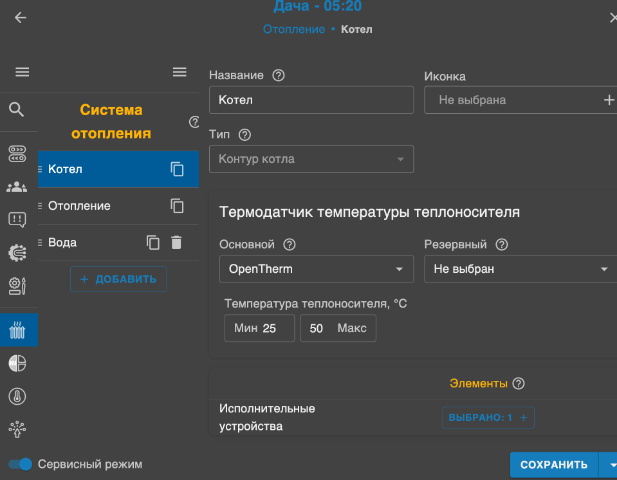Open the search icon in left sidebar
This screenshot has width=617, height=480.
tap(17, 109)
